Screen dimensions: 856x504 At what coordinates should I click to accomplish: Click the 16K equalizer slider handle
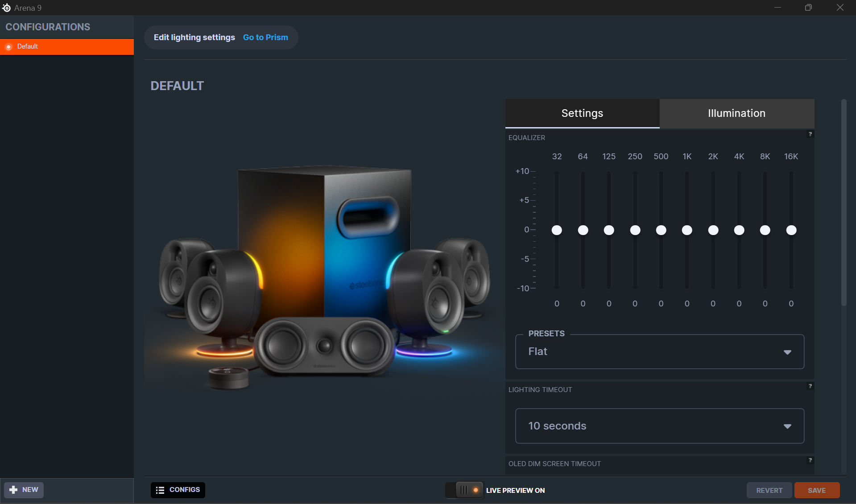pyautogui.click(x=791, y=230)
